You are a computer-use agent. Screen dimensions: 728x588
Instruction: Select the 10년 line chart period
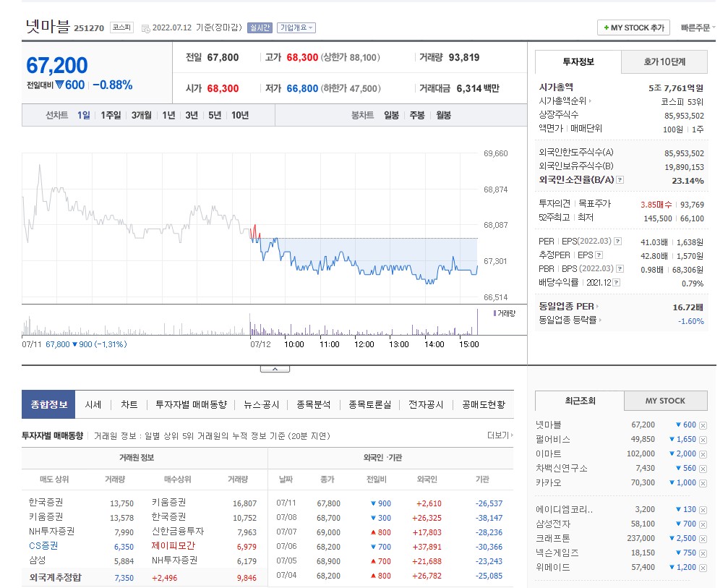[240, 115]
